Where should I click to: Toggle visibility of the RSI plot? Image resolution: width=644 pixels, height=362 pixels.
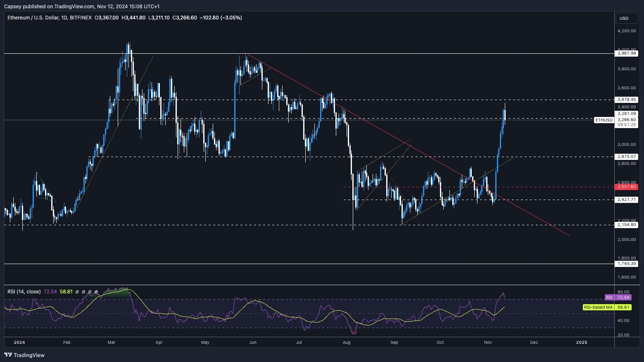(x=77, y=292)
